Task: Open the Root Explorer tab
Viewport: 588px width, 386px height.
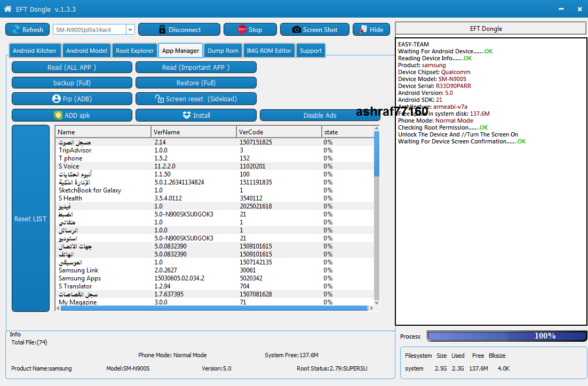Action: [134, 51]
